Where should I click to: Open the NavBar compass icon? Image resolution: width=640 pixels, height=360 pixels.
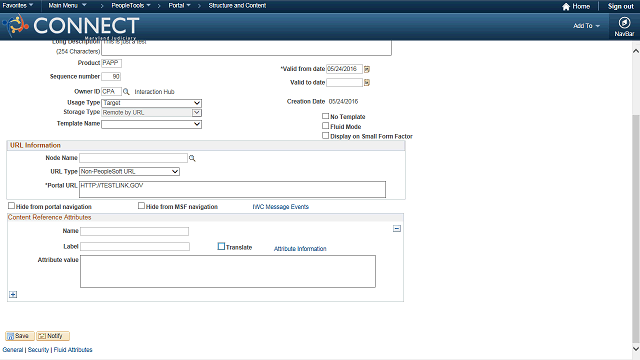(624, 23)
